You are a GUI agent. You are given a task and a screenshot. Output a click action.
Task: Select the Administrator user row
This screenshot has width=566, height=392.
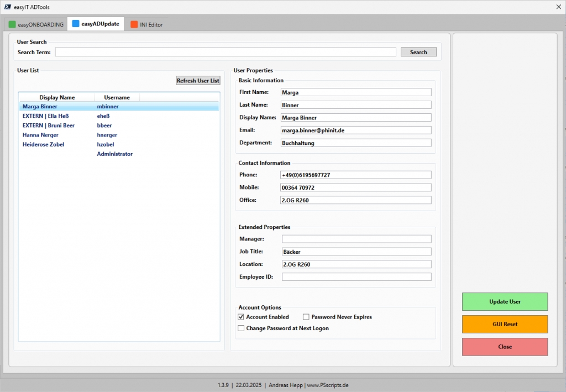pyautogui.click(x=114, y=154)
